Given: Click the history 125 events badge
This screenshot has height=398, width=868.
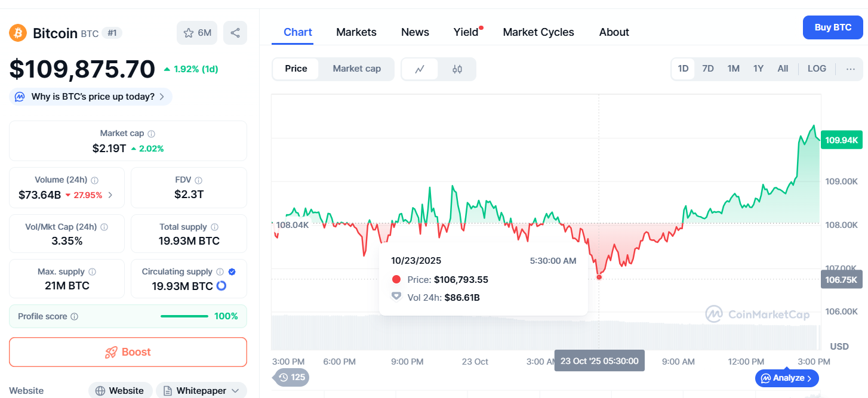Looking at the screenshot, I should pyautogui.click(x=291, y=377).
